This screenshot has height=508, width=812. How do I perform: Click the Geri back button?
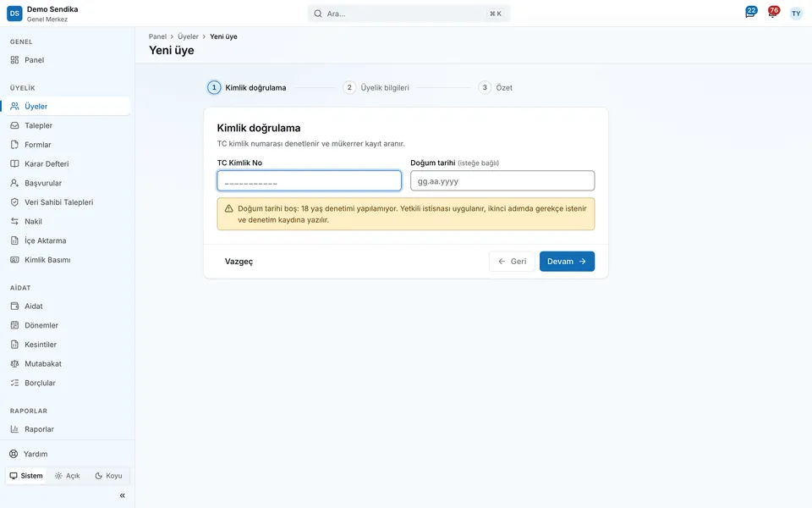click(512, 262)
